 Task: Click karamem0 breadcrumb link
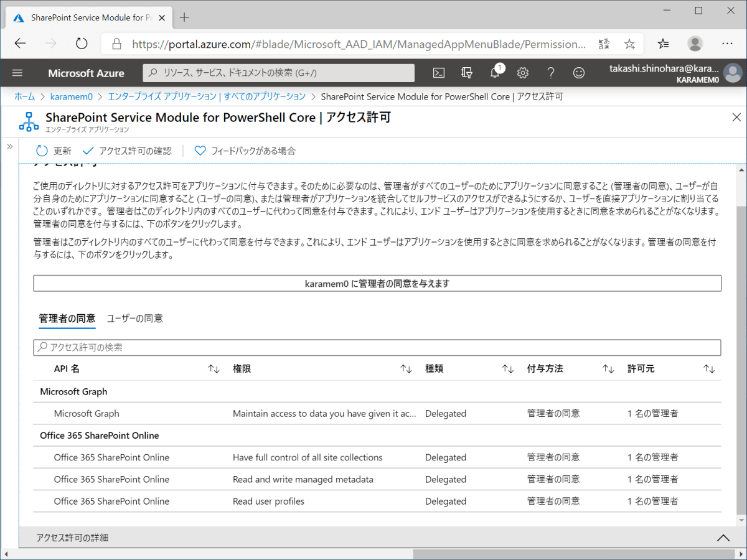(x=72, y=96)
